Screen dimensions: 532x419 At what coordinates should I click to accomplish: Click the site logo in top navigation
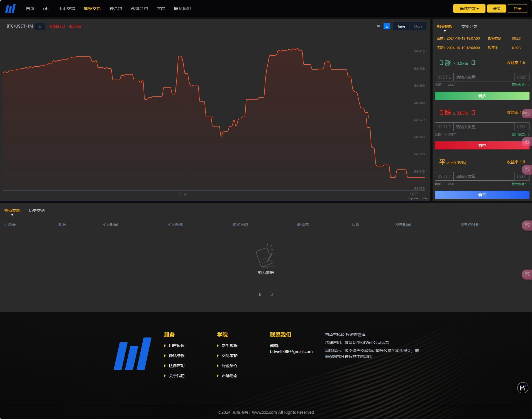tap(10, 9)
